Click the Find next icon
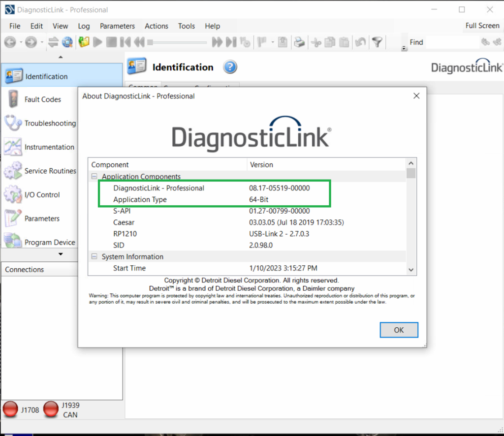This screenshot has width=504, height=436. 497,42
